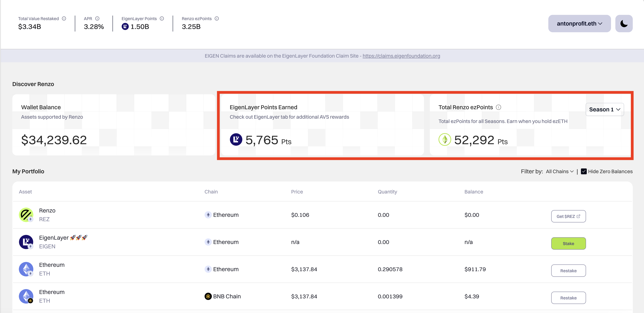Click Restake for Ethereum on BNB Chain
Screen dimensions: 644x313
(x=568, y=298)
